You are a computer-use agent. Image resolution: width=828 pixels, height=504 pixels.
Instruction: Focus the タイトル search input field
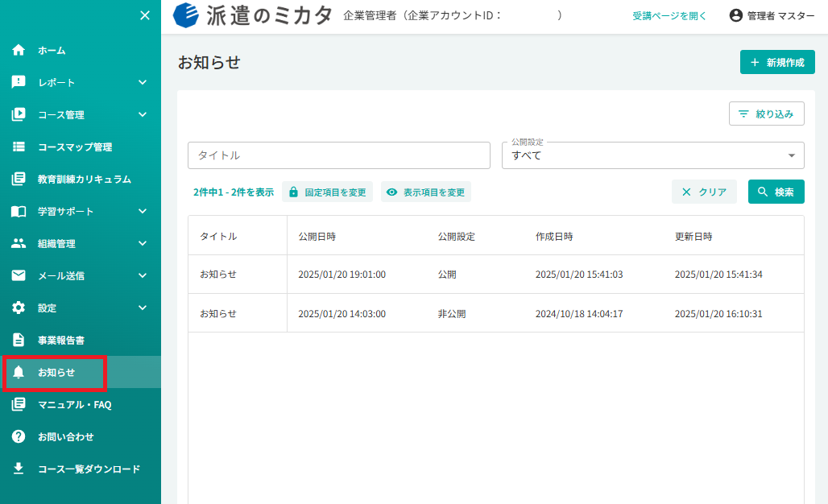339,155
